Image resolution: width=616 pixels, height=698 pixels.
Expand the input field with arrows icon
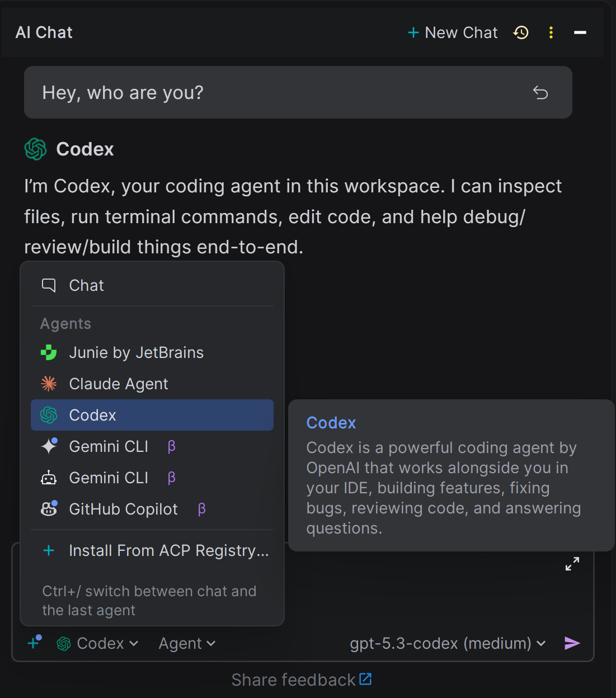point(572,564)
